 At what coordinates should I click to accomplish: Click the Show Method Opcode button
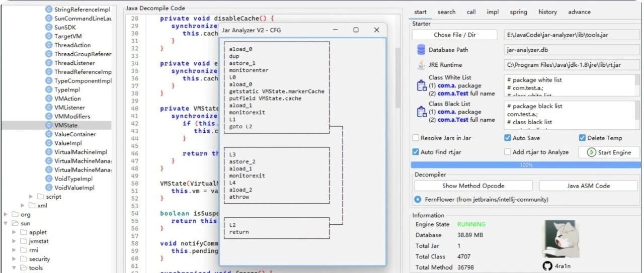point(473,186)
